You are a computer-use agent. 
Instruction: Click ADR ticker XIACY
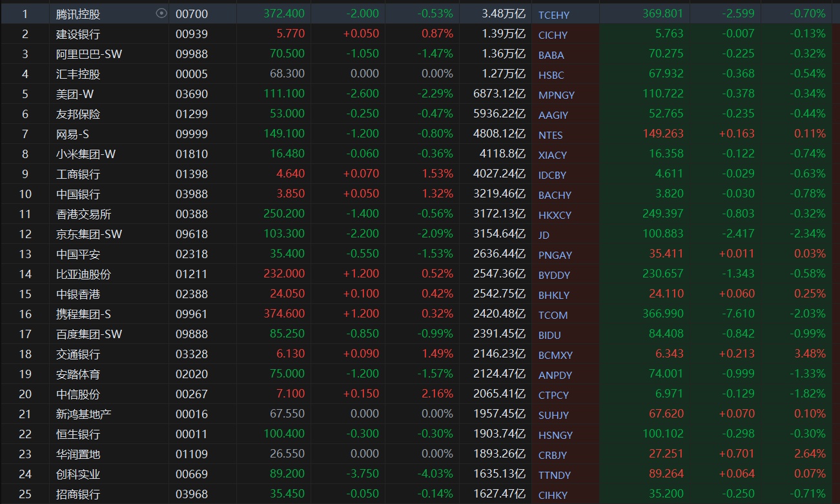click(553, 155)
